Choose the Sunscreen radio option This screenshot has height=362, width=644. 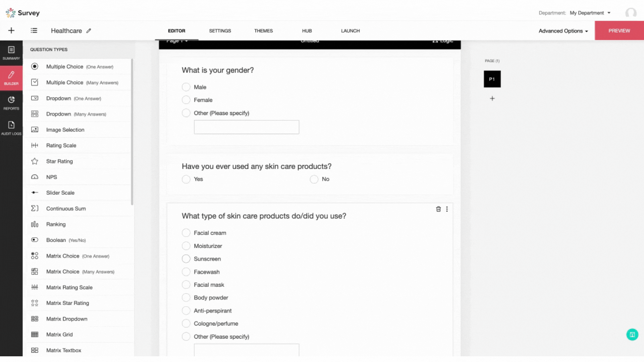point(186,259)
